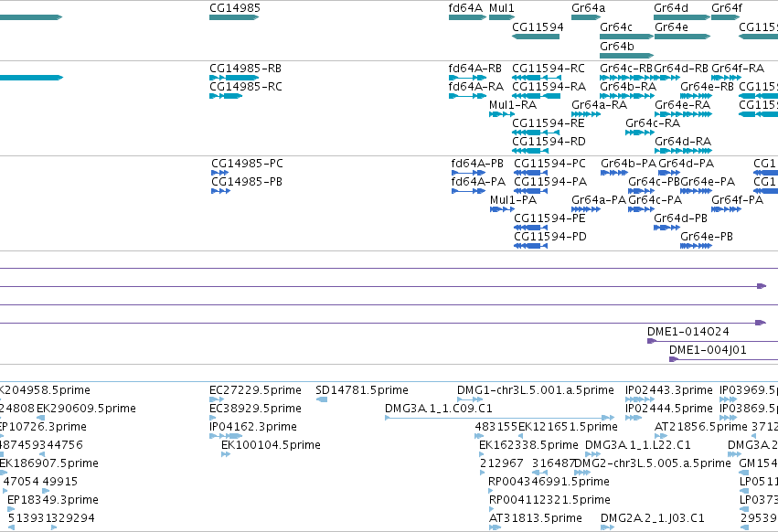Click transcript Gr64a-RA

[586, 114]
